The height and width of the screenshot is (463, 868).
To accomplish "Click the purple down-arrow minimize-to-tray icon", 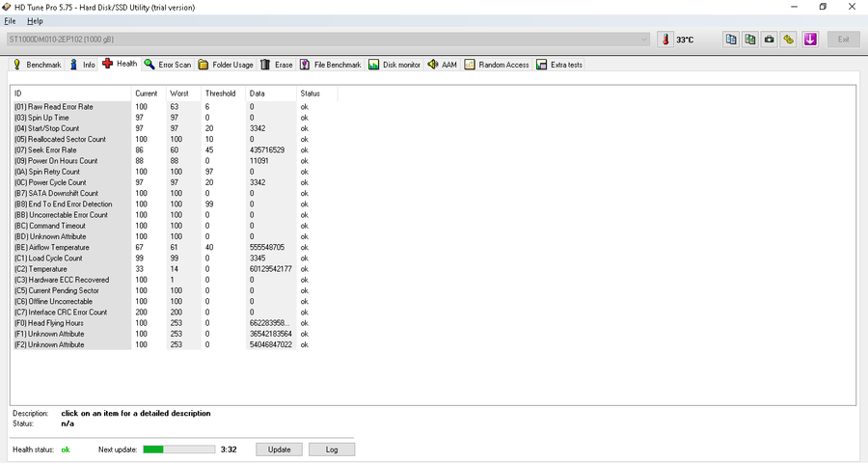I will tap(810, 40).
